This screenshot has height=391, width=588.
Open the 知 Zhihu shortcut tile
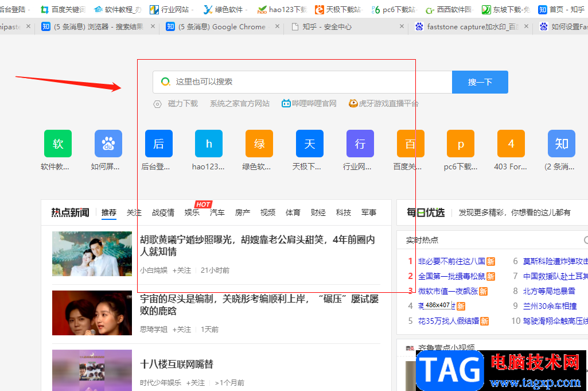[x=562, y=144]
